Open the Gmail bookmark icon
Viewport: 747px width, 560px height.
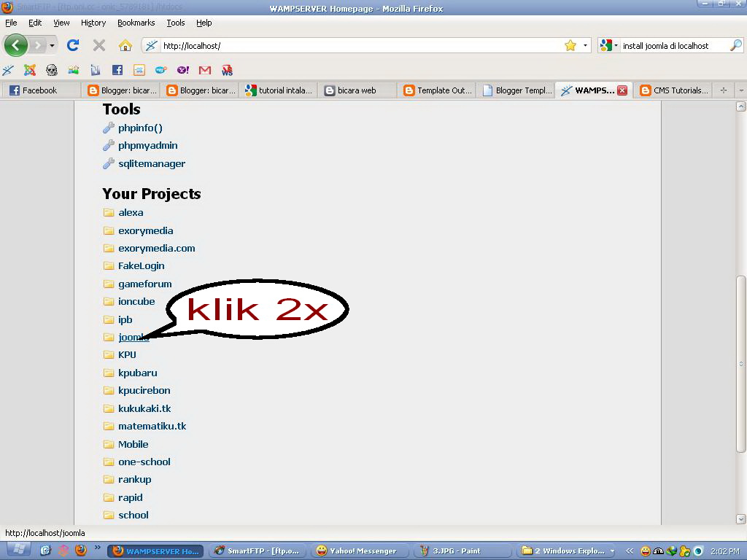coord(205,71)
